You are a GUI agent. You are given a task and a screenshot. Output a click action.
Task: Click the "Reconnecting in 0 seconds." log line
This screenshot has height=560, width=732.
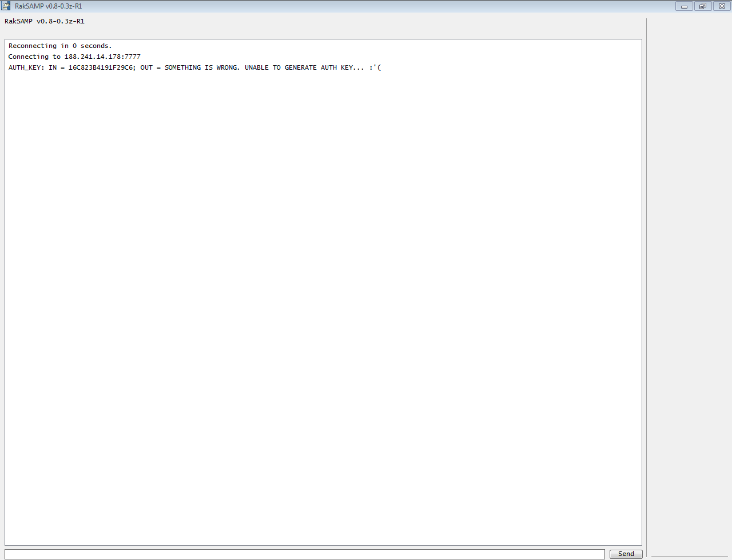coord(60,46)
